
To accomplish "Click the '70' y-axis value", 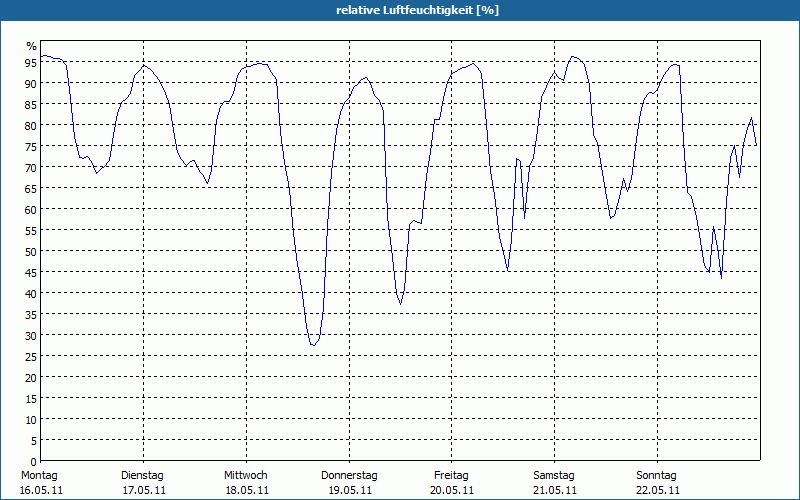I will [x=31, y=167].
